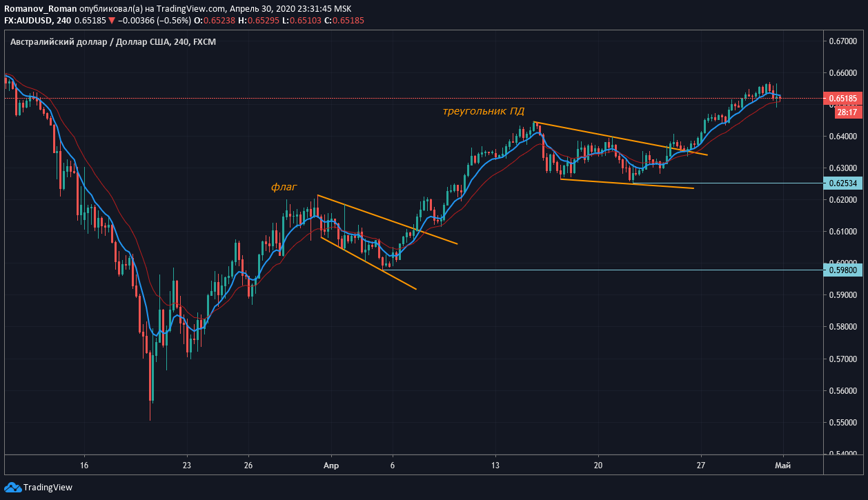Viewport: 868px width, 500px height.
Task: Click the TradingView wordmark link
Action: (48, 487)
